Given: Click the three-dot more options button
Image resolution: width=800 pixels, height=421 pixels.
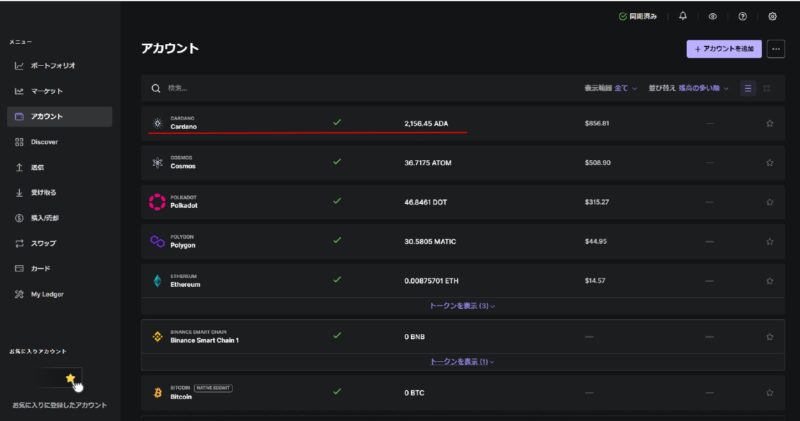Looking at the screenshot, I should (776, 48).
